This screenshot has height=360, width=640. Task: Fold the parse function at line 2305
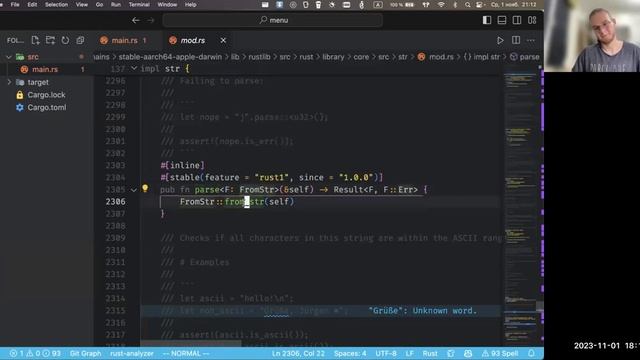pyautogui.click(x=133, y=190)
